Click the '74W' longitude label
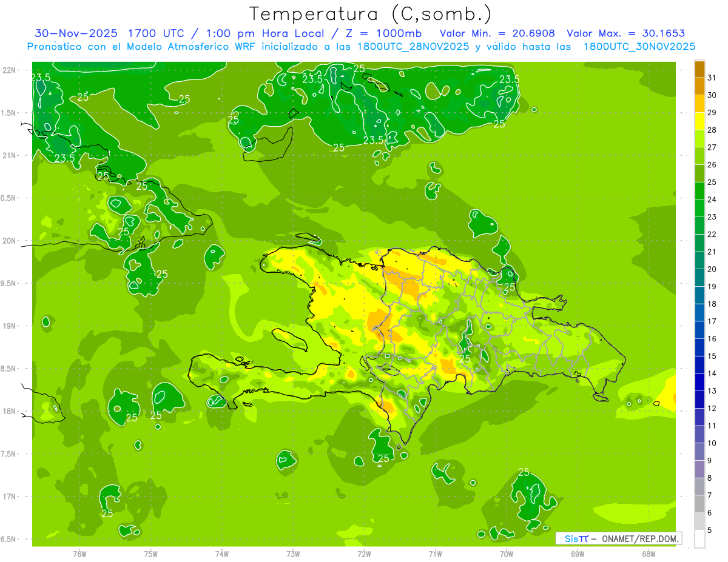728x562 pixels. [x=222, y=554]
